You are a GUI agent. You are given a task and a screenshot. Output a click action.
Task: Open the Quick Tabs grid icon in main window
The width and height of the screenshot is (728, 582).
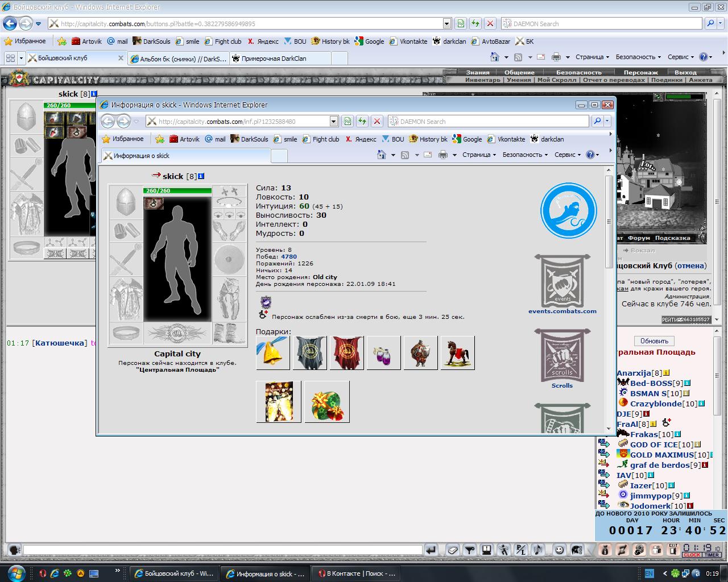[x=10, y=58]
